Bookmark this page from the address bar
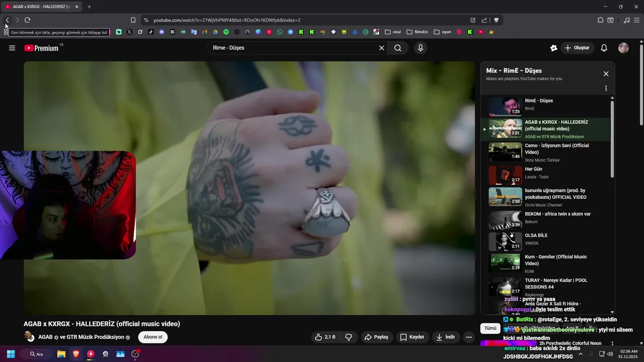 tap(133, 20)
